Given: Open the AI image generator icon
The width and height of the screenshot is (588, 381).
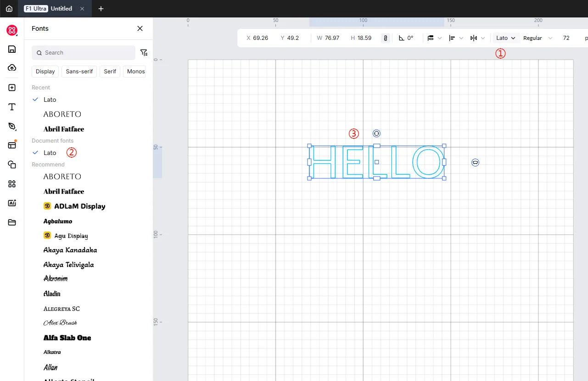Looking at the screenshot, I should point(12,203).
